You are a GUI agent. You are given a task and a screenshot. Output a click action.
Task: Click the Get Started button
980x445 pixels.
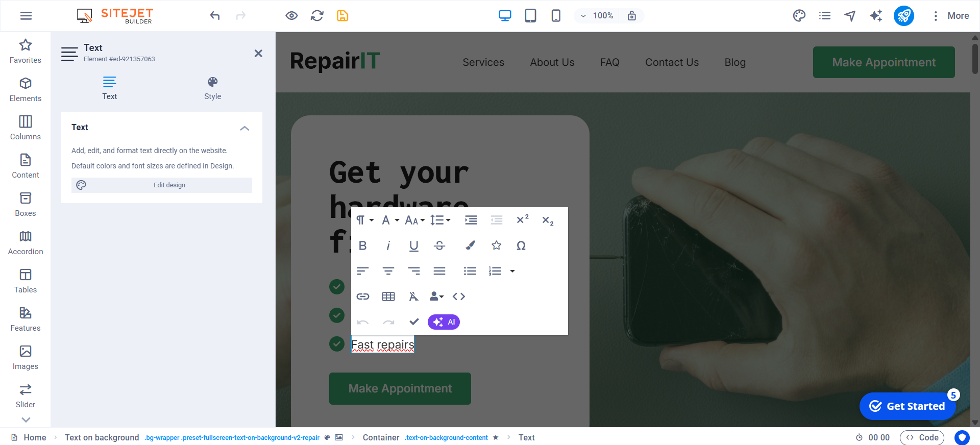coord(908,406)
